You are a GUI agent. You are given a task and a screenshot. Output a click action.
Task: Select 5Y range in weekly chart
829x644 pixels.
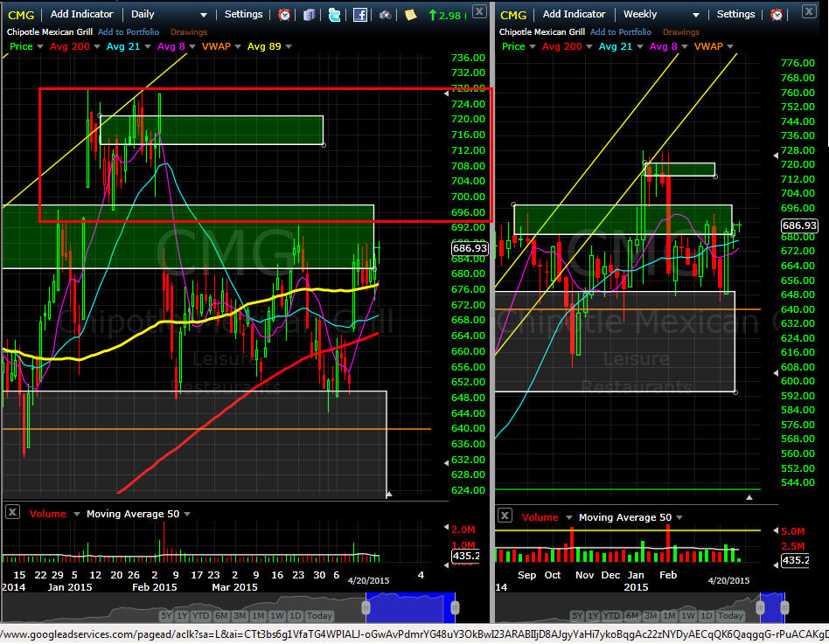[x=577, y=615]
